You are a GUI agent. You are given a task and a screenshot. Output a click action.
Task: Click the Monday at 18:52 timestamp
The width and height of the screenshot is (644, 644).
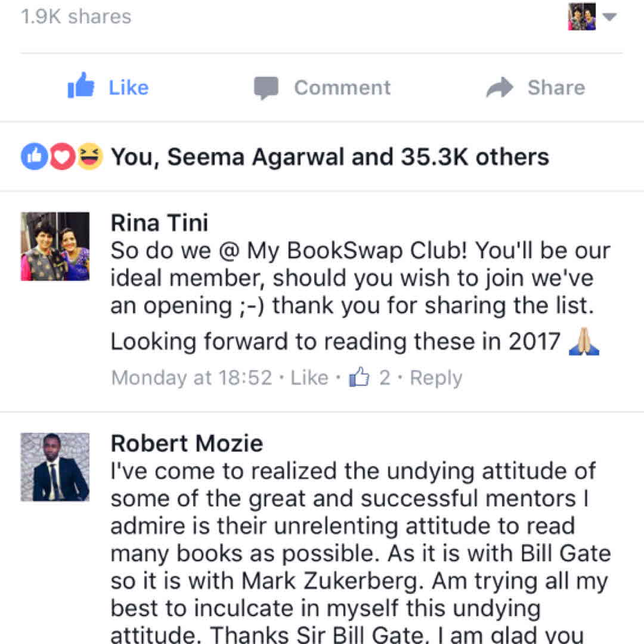pyautogui.click(x=191, y=378)
